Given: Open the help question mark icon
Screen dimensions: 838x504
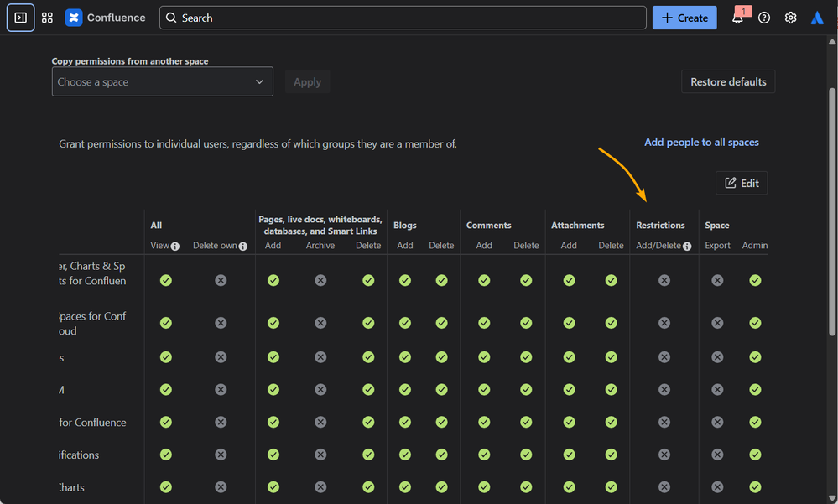Looking at the screenshot, I should (x=764, y=18).
